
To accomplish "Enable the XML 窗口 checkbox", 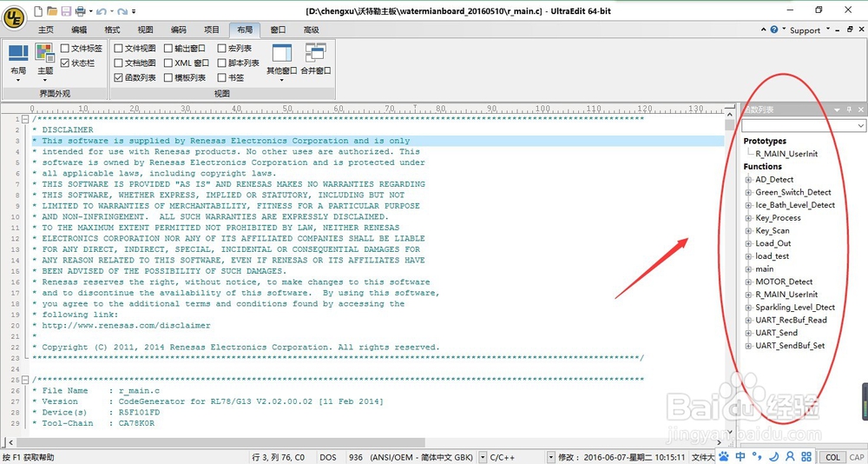I will point(168,63).
